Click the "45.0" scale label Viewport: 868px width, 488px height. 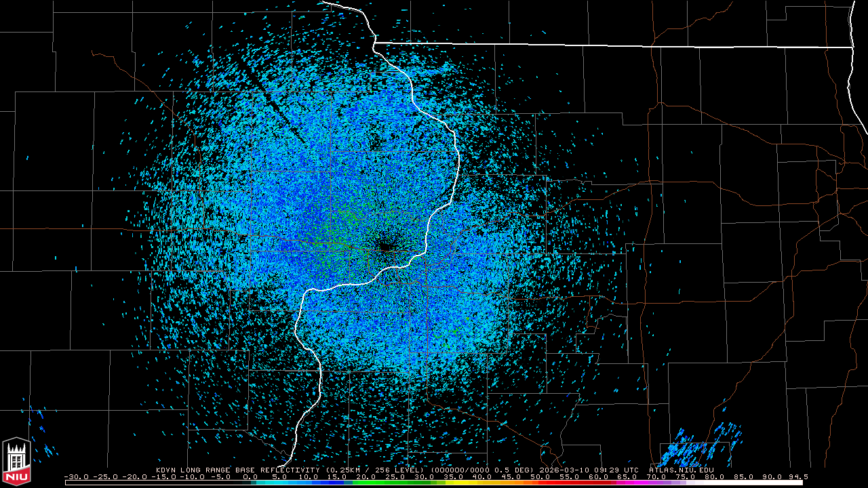coord(512,476)
